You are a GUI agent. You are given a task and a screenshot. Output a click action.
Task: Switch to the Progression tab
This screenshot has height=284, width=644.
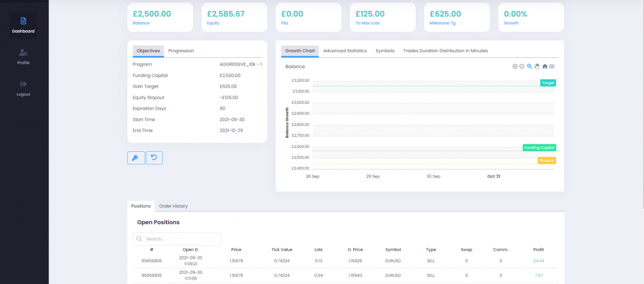coord(181,51)
